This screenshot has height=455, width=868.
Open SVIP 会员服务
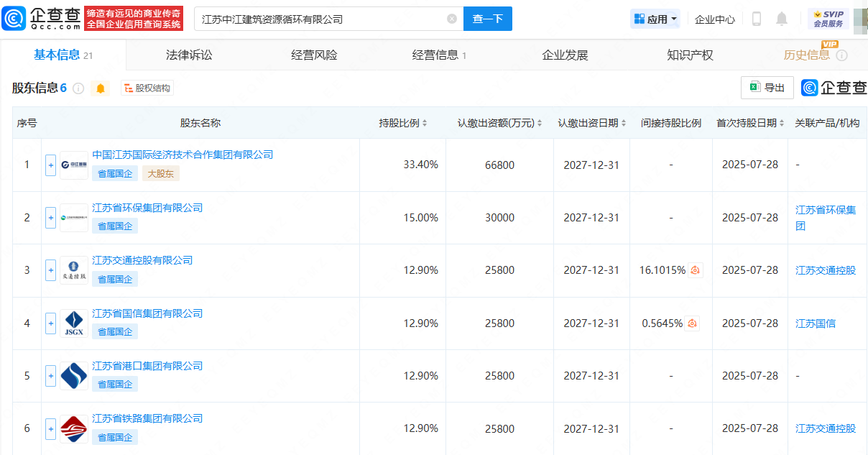point(828,19)
